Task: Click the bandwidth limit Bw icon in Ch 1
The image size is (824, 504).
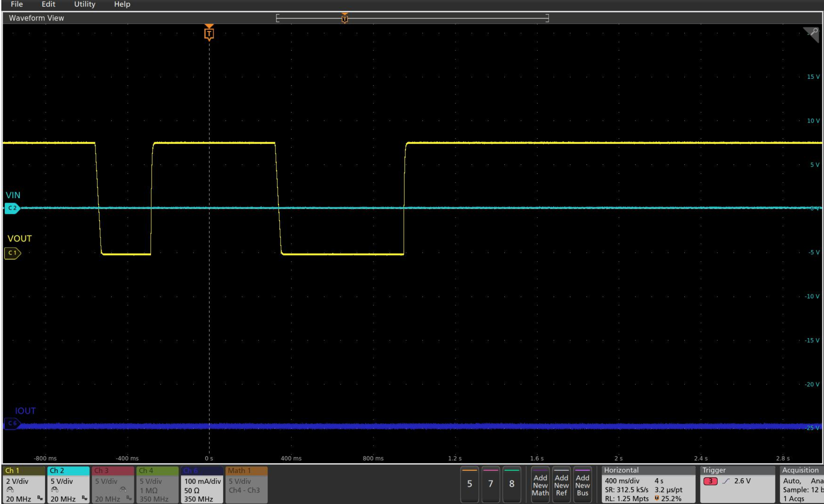Action: pyautogui.click(x=40, y=498)
